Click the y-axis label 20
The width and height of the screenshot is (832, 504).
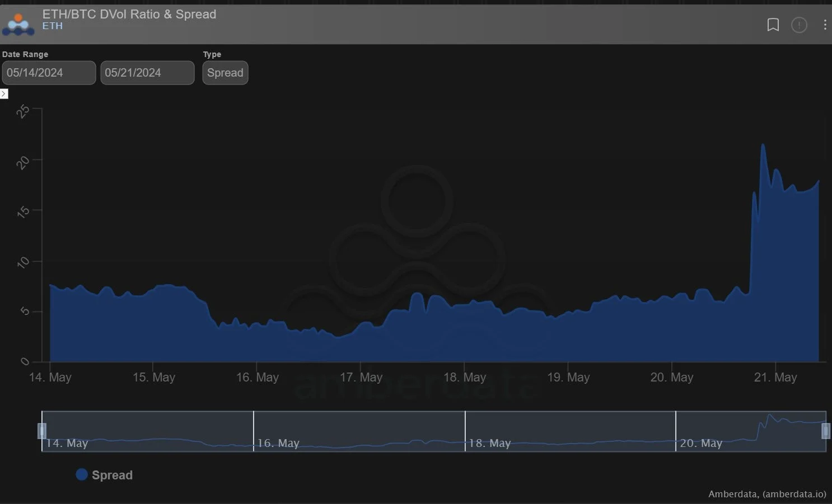[23, 163]
